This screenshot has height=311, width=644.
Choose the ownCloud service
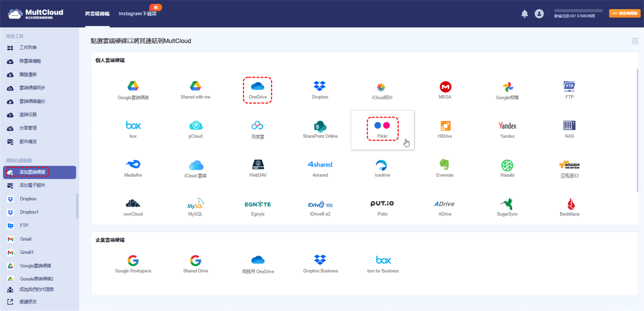pos(133,204)
